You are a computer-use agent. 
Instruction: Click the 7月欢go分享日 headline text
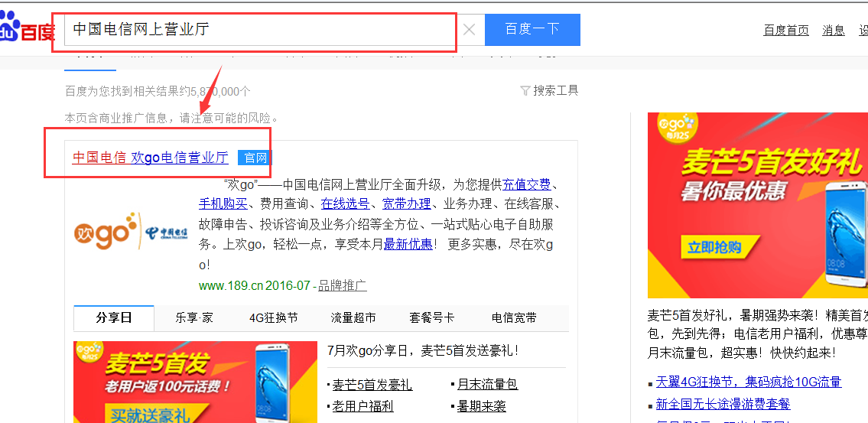[x=422, y=350]
